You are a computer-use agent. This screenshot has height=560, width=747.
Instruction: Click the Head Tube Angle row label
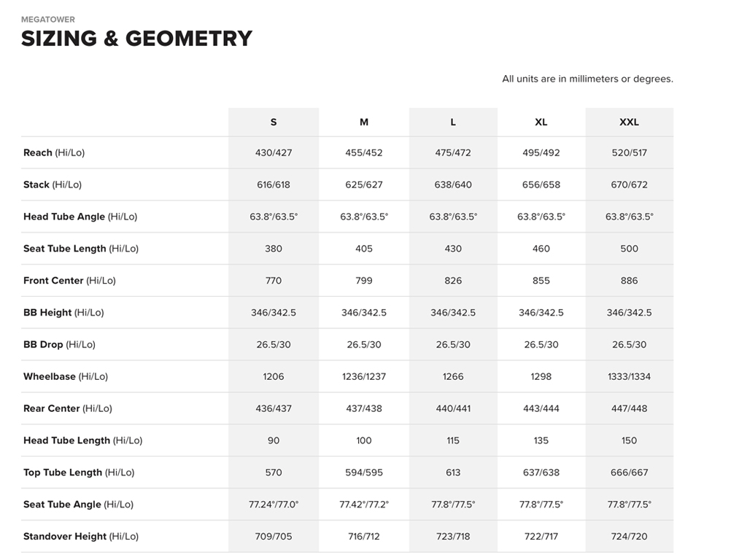[x=80, y=217]
